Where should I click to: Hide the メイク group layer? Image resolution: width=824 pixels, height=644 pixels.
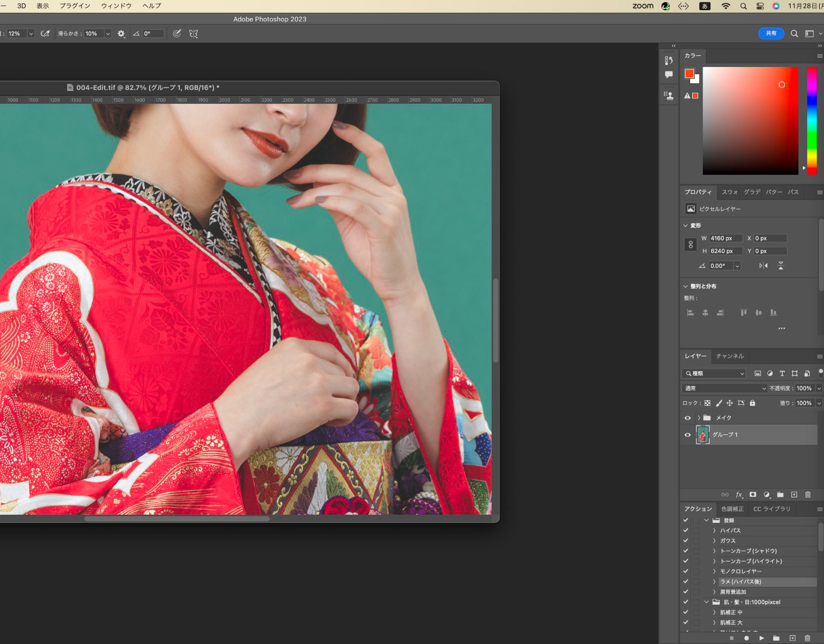coord(688,418)
